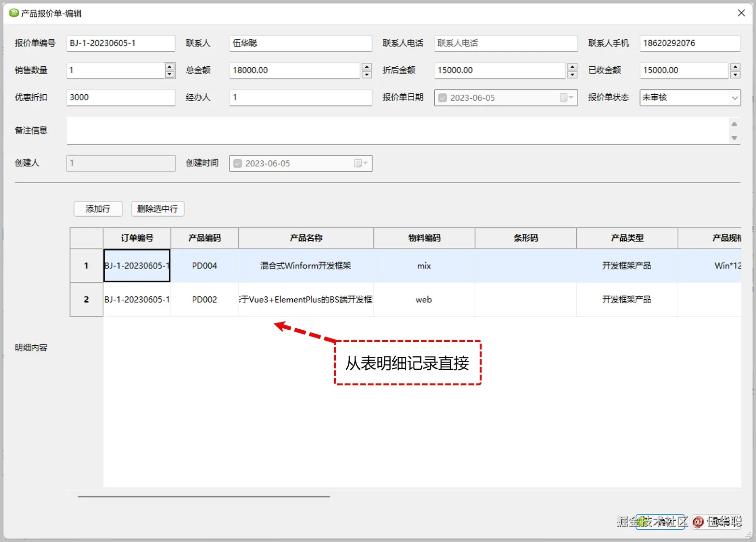Screen dimensions: 756x542
Task: Click the 条形码 column header
Action: [x=526, y=238]
